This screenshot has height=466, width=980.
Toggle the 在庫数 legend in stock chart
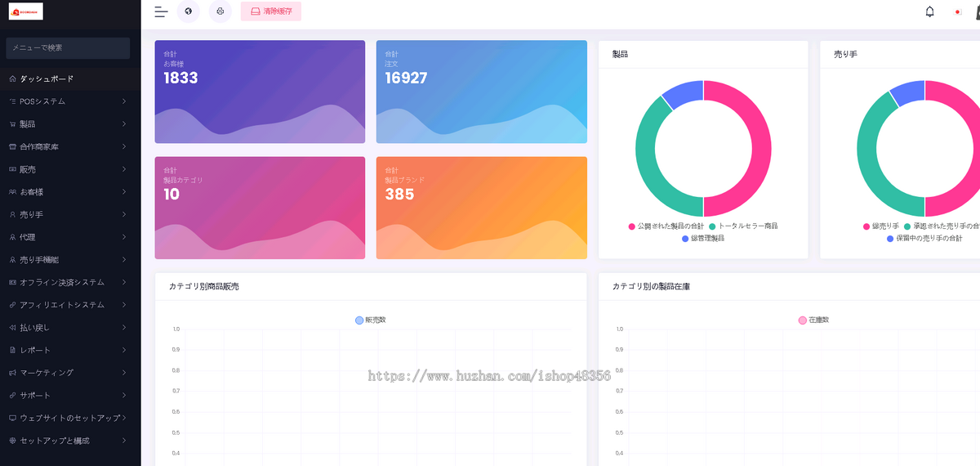click(x=813, y=320)
